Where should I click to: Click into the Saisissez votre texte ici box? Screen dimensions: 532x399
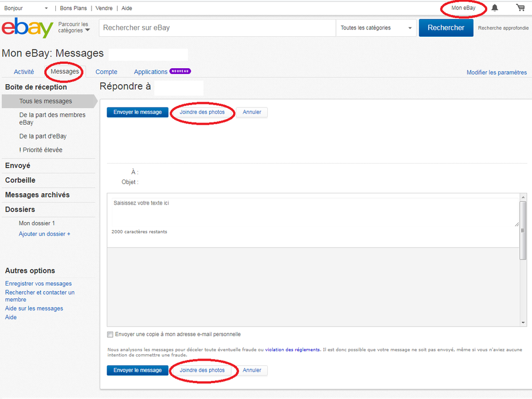pos(315,213)
